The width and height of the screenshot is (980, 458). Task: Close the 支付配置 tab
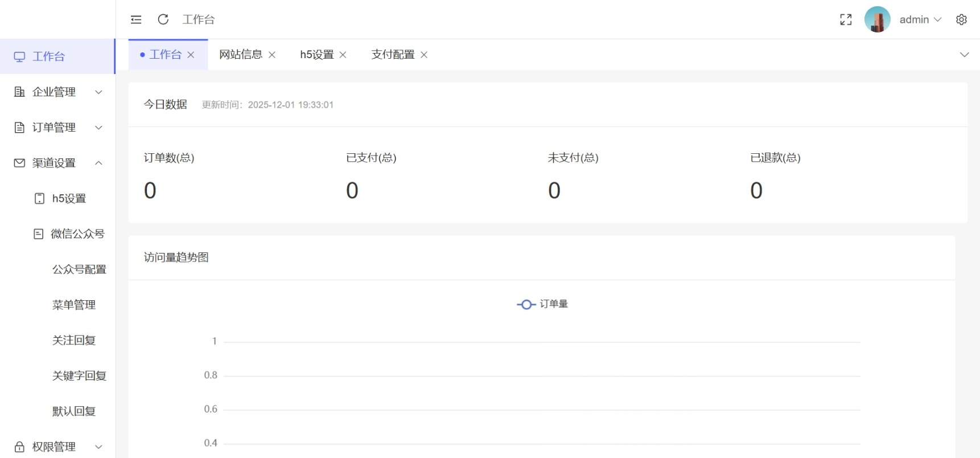[x=424, y=55]
